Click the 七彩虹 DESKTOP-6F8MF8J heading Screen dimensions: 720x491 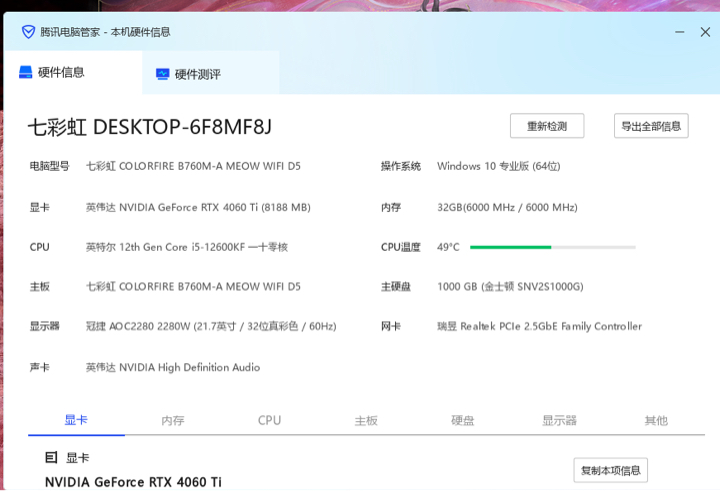click(150, 127)
